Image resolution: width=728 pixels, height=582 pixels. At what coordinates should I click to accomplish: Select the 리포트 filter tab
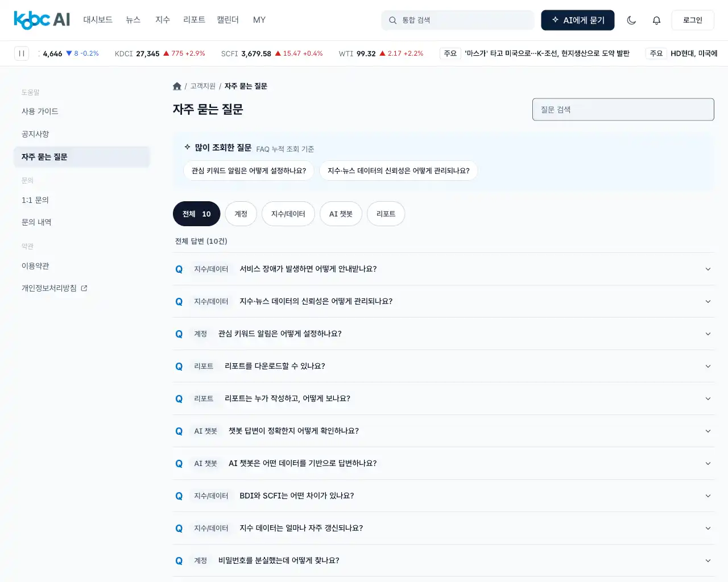(x=386, y=214)
